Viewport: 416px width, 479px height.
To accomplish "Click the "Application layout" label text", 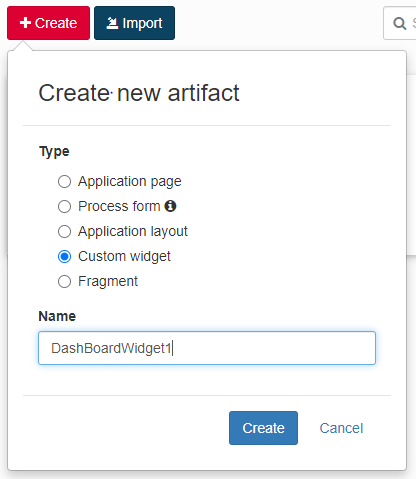I will tap(133, 231).
